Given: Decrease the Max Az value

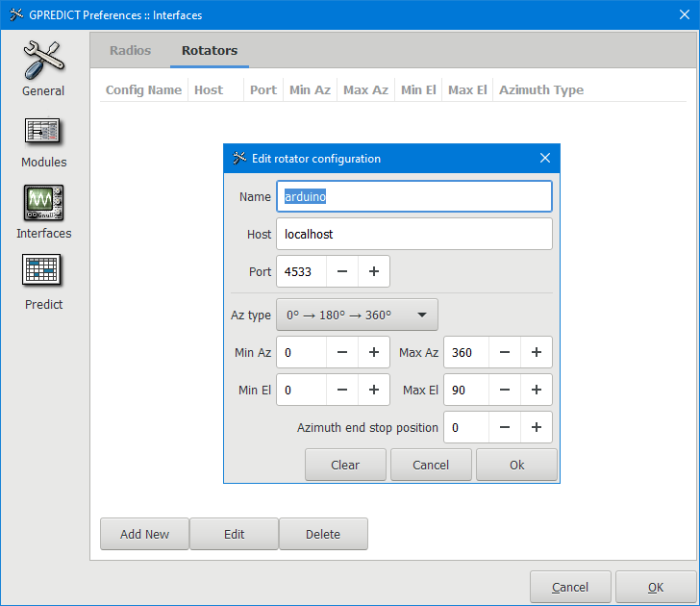Looking at the screenshot, I should click(505, 352).
